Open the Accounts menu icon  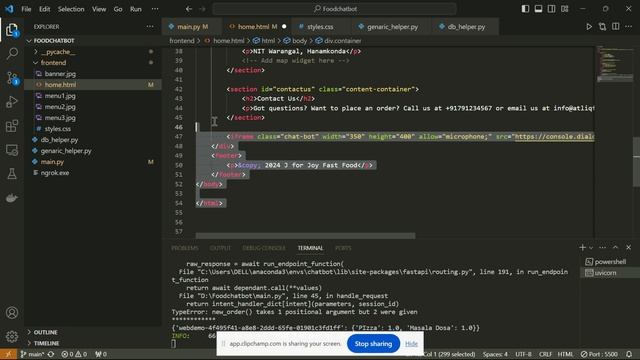click(12, 313)
